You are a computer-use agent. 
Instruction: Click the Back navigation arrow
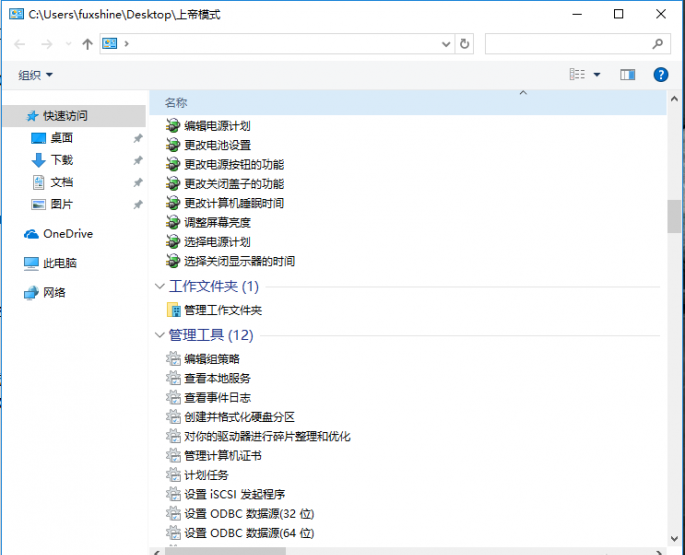click(20, 44)
